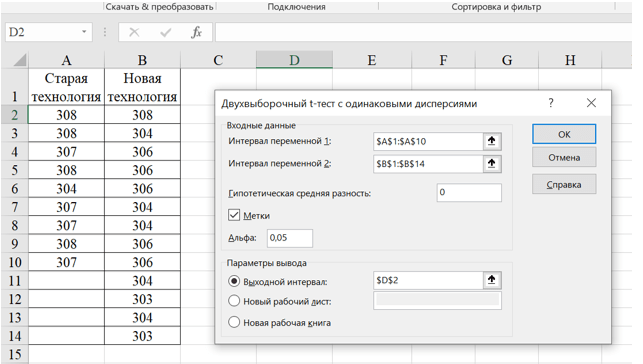Click the Справка button
The height and width of the screenshot is (364, 643).
click(564, 184)
